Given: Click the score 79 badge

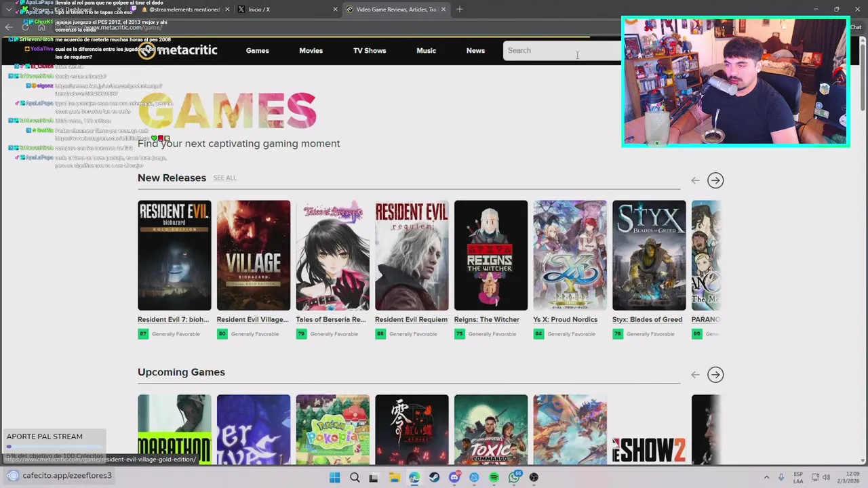Looking at the screenshot, I should click(301, 334).
